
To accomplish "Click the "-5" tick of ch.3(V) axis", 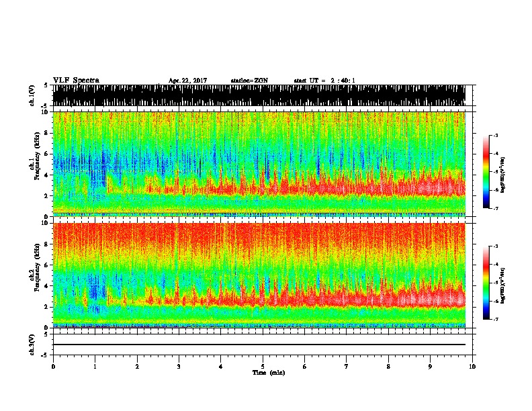I will (45, 355).
